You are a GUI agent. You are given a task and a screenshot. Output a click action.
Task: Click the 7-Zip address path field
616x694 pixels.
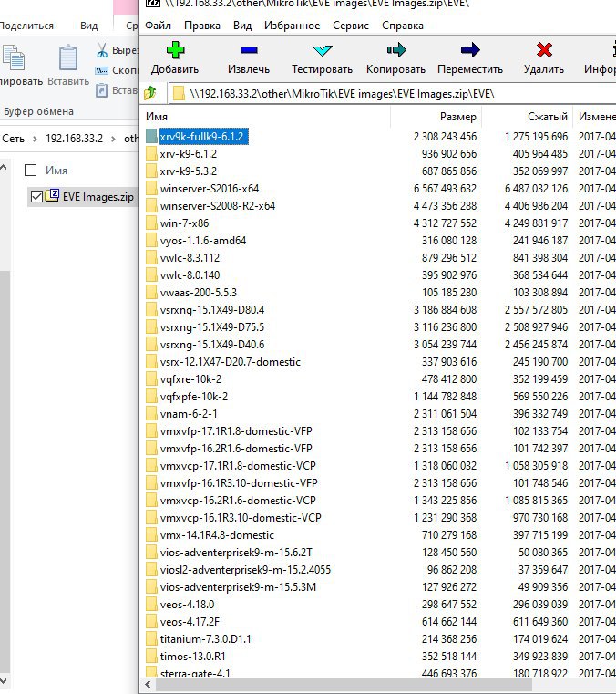393,93
